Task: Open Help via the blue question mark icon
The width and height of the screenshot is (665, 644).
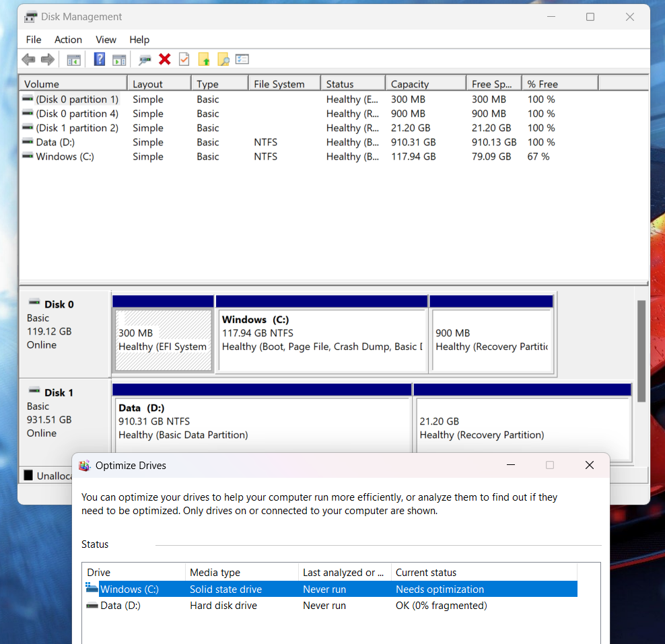Action: tap(99, 59)
